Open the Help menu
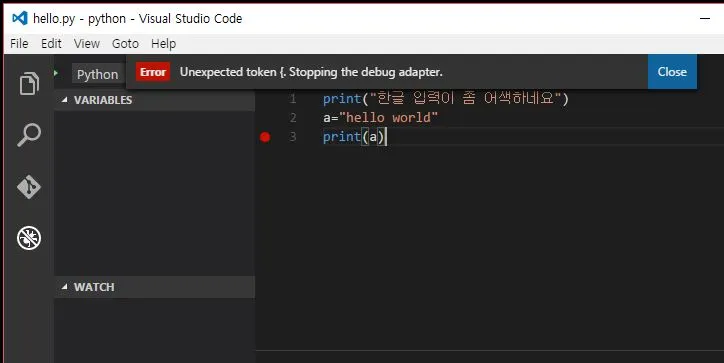Screen dimensions: 724x363 tap(163, 43)
